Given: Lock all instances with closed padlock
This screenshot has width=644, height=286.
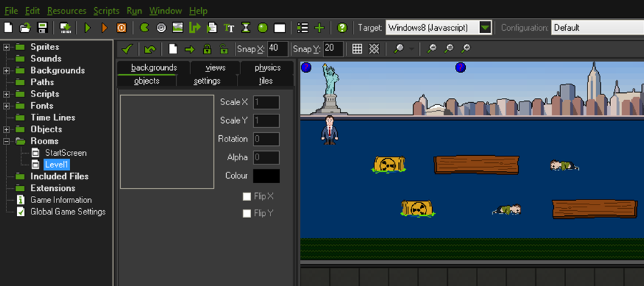Looking at the screenshot, I should coord(207,49).
